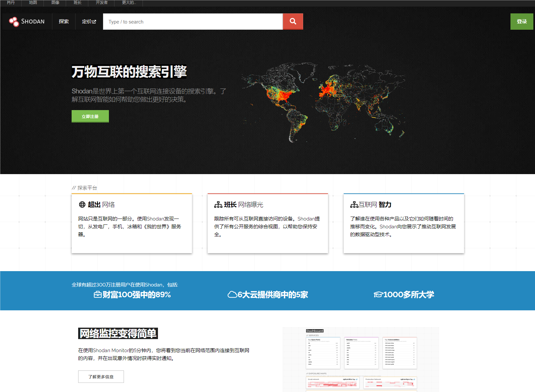Open the 地图 top bar tab
This screenshot has width=535, height=392.
33,3
